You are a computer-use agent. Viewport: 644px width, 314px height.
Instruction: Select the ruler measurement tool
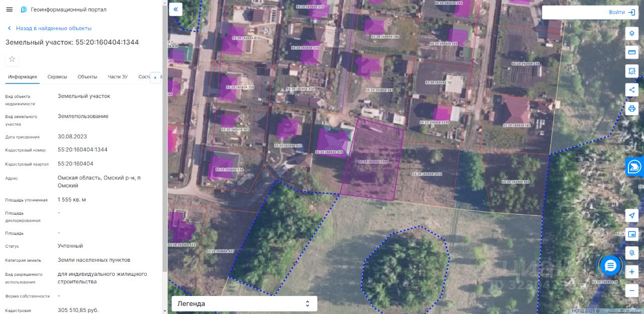tap(632, 52)
